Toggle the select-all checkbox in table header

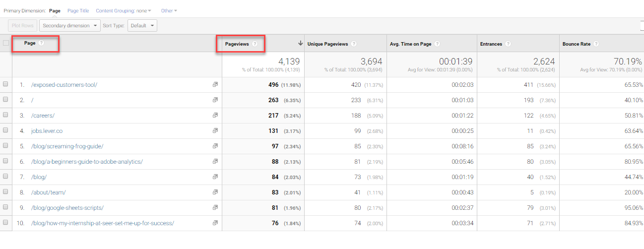(6, 43)
